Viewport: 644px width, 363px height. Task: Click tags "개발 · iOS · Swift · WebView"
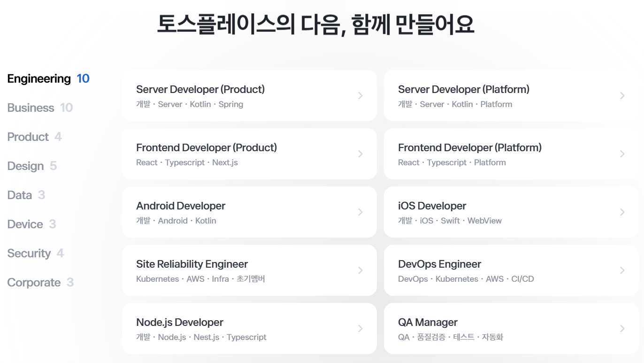click(x=450, y=221)
